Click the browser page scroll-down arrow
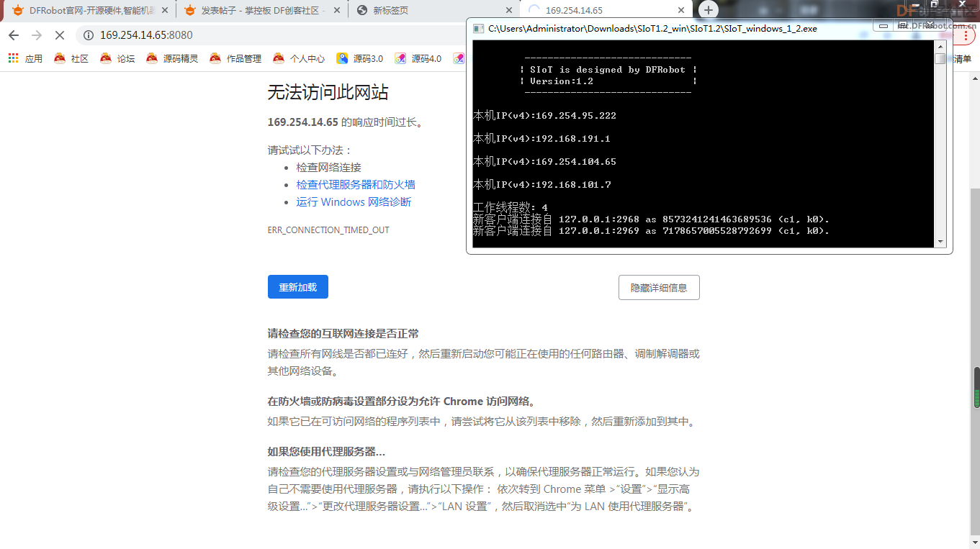The image size is (980, 549). pos(976,543)
